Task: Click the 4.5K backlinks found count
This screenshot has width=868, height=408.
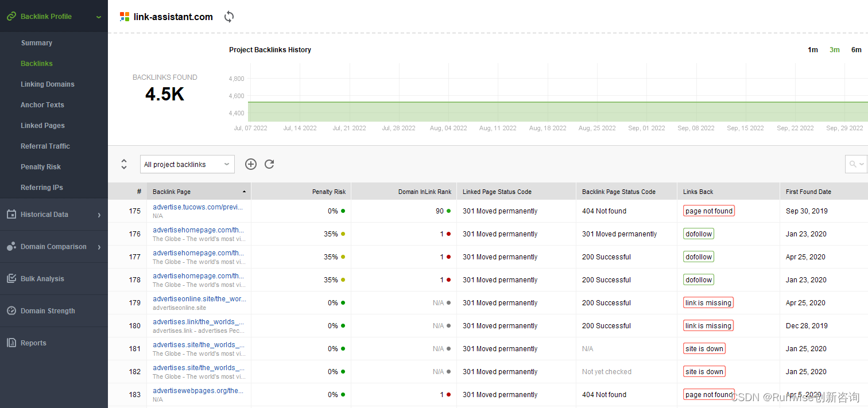Action: 165,95
